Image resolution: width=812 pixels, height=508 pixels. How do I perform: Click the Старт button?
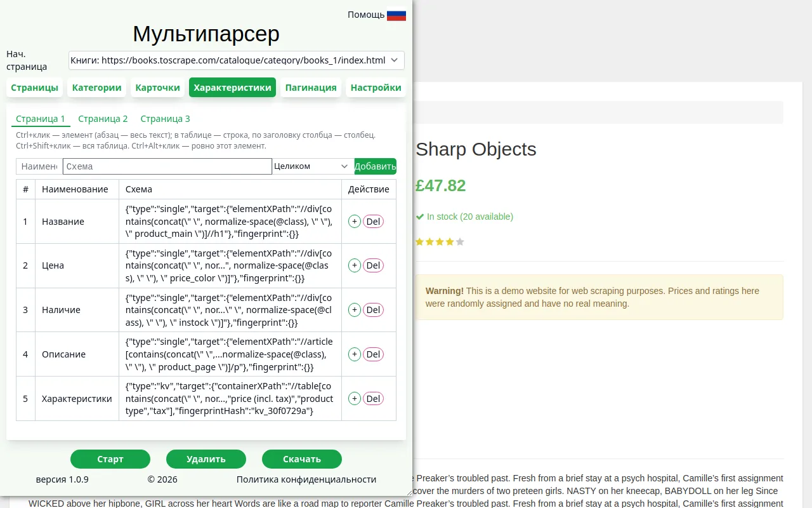pyautogui.click(x=110, y=459)
